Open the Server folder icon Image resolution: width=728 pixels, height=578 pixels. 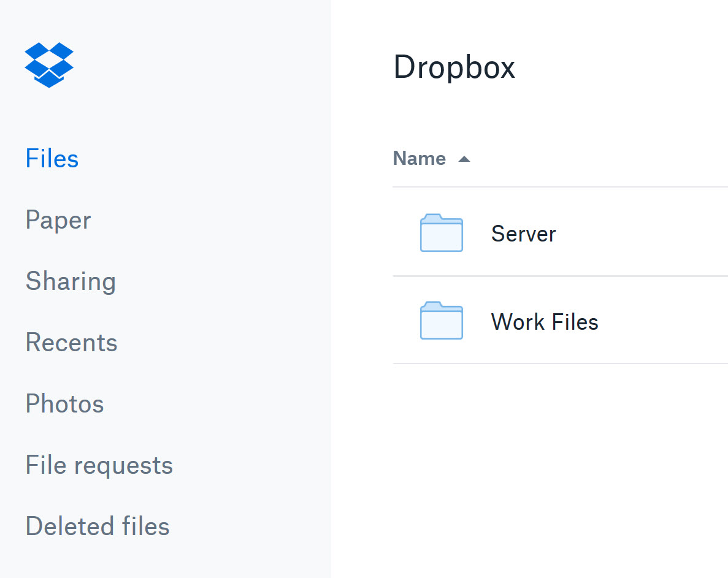point(441,233)
